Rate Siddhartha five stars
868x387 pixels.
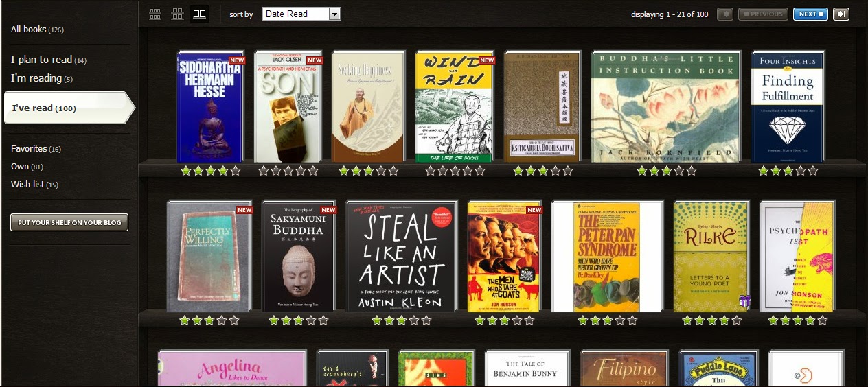click(236, 171)
